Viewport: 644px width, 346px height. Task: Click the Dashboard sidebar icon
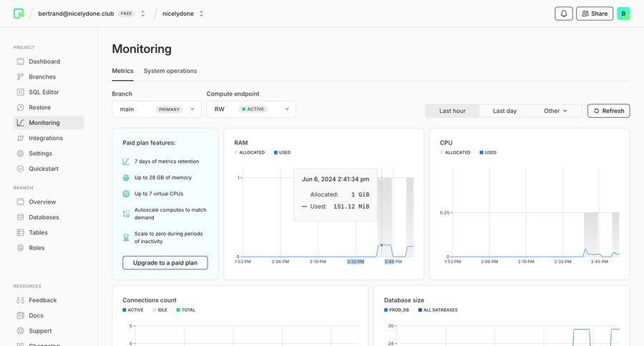(21, 61)
